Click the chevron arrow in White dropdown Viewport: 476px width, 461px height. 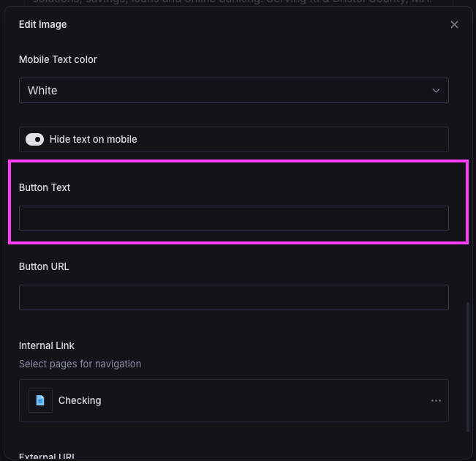[436, 91]
